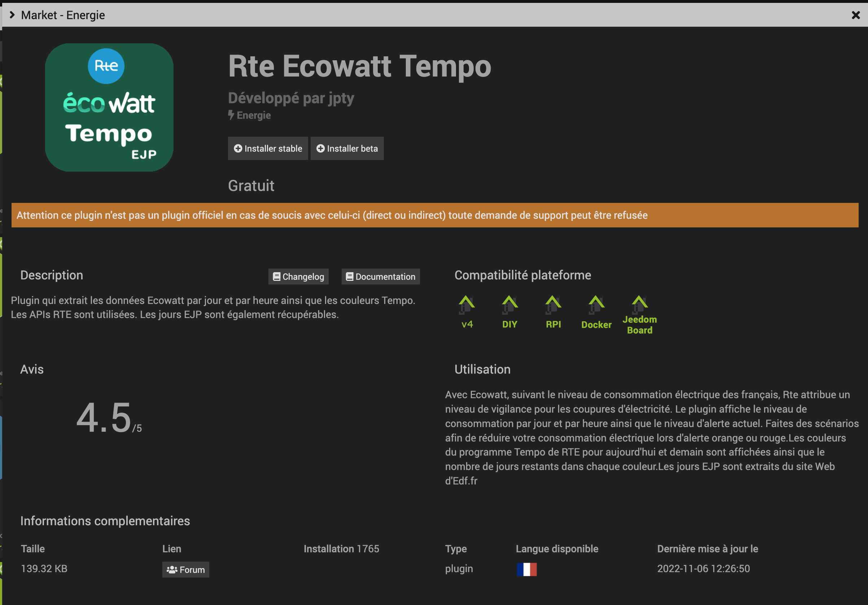Install the stable version of the plugin

coord(268,148)
